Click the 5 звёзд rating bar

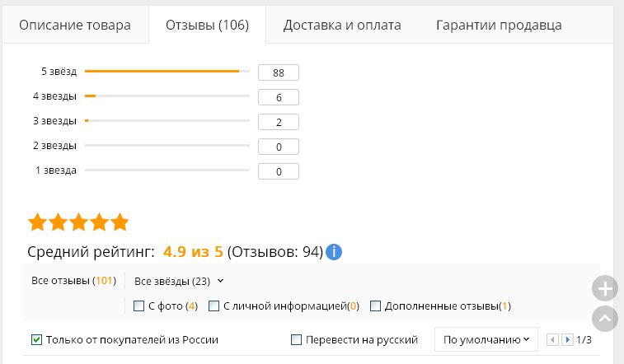(167, 72)
